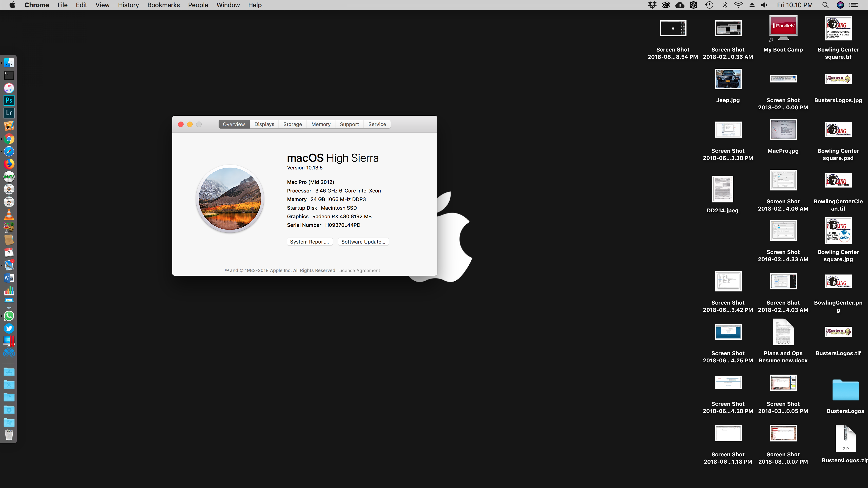
Task: Activate Siri from the menu bar
Action: click(x=840, y=5)
